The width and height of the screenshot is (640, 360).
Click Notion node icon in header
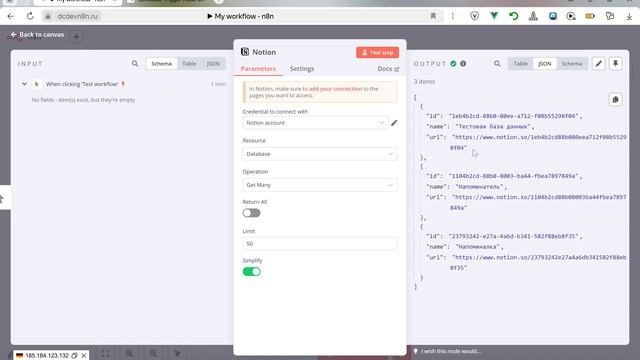(x=245, y=52)
